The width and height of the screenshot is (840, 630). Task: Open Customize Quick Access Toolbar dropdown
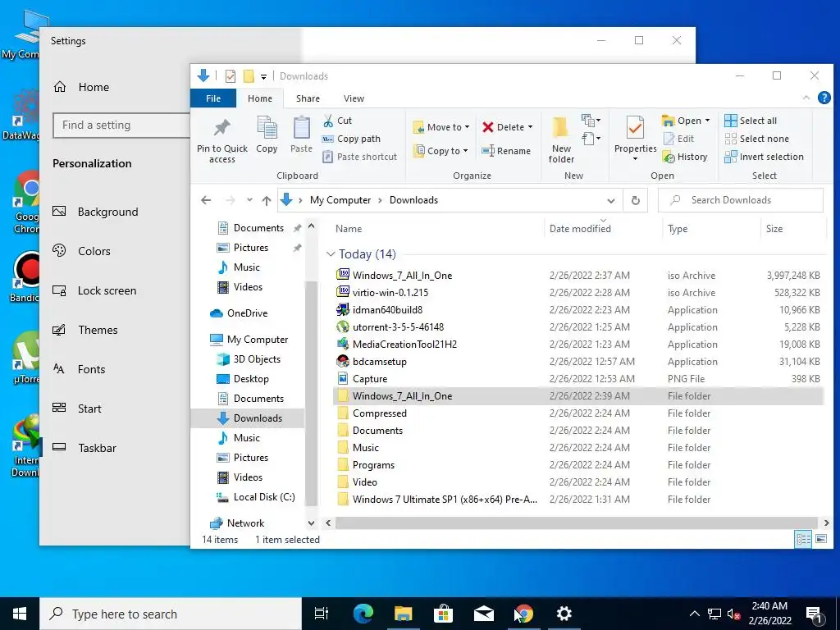point(263,76)
